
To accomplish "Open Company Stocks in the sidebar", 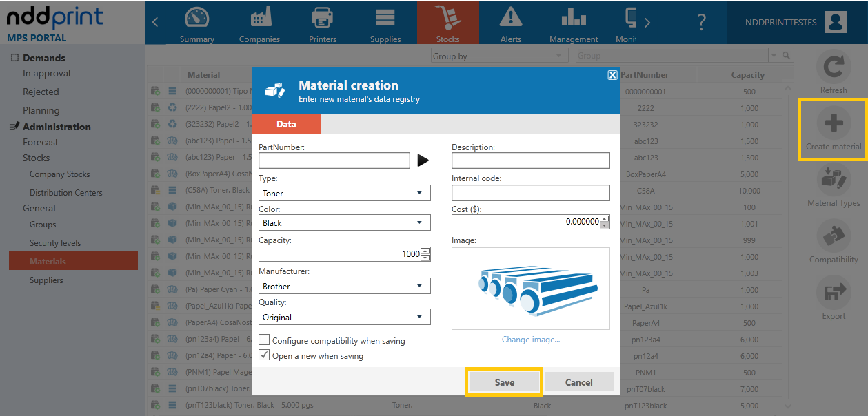I will (60, 174).
